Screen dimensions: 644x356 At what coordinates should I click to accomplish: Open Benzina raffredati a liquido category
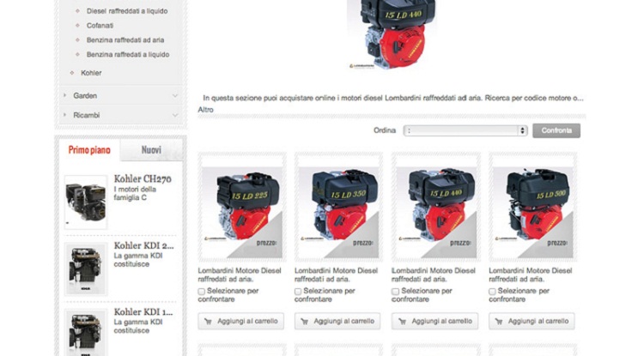pos(128,55)
